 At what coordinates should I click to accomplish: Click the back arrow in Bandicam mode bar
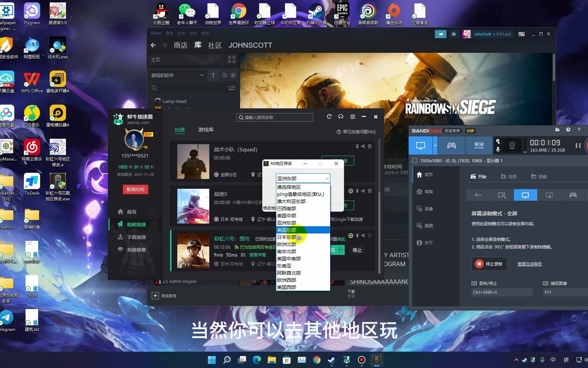478,195
